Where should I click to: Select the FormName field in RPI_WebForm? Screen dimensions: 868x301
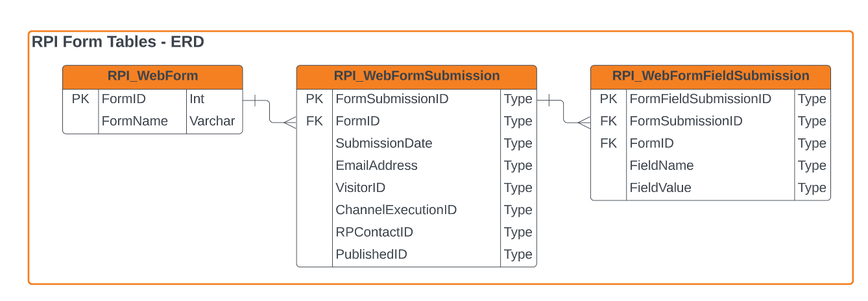(135, 121)
